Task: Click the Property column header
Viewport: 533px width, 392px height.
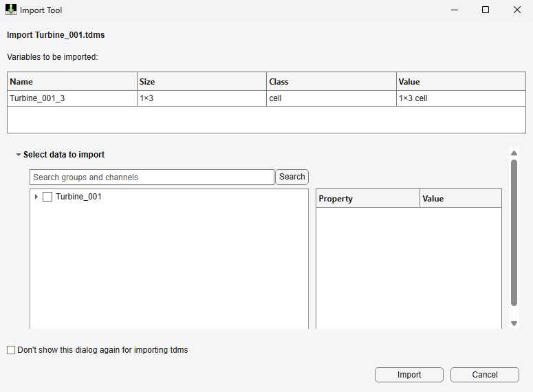Action: [x=368, y=199]
